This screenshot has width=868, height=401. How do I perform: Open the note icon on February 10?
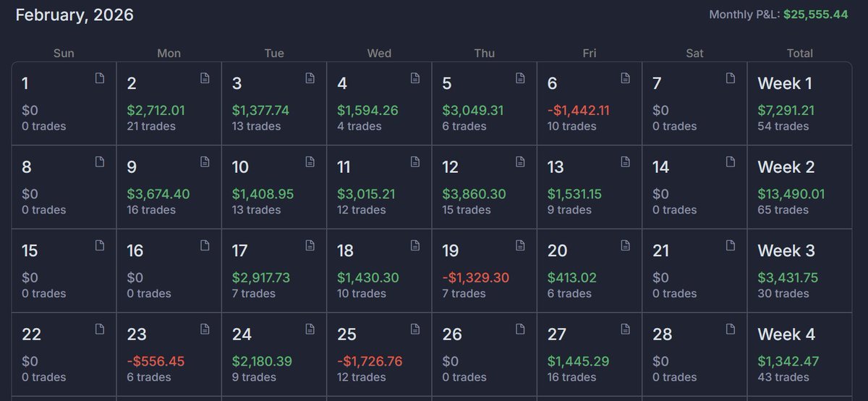tap(310, 161)
